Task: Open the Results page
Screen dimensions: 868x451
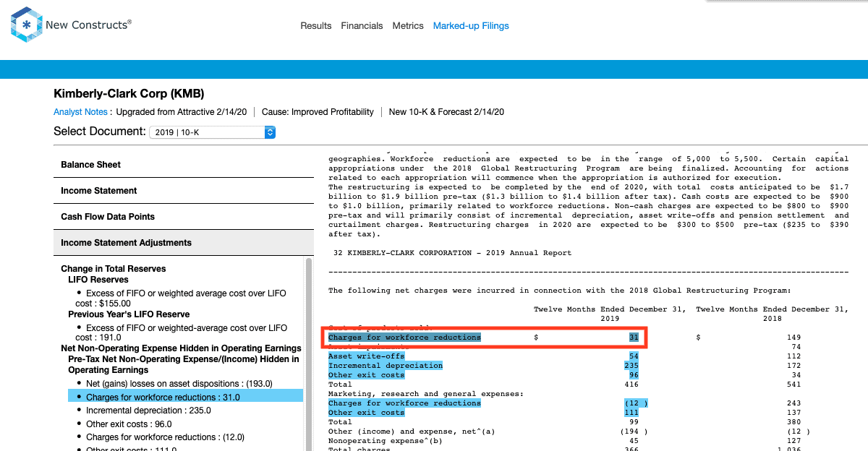Action: pyautogui.click(x=316, y=26)
